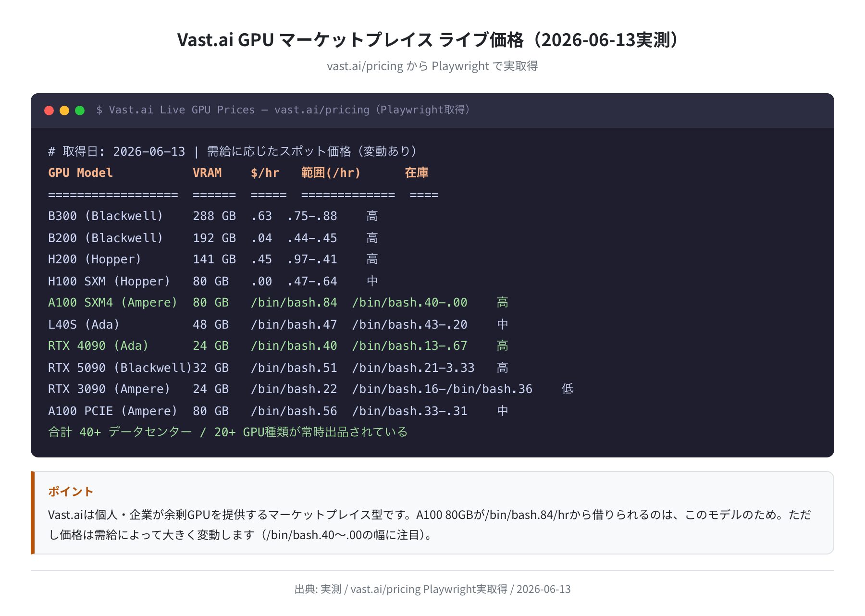Click the '48 GB' VRAM value for L40S
This screenshot has height=616, width=865.
[x=211, y=324]
